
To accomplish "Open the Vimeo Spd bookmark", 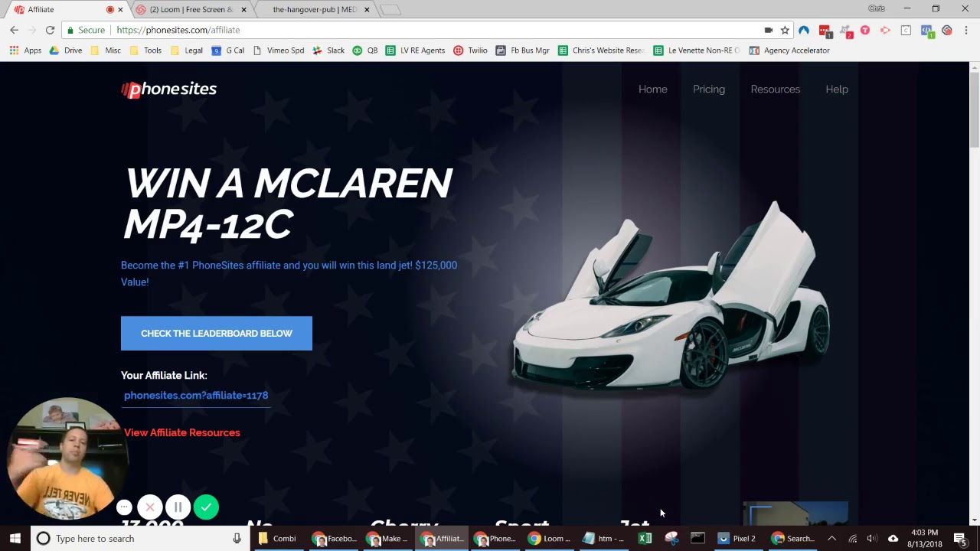I will (x=278, y=51).
